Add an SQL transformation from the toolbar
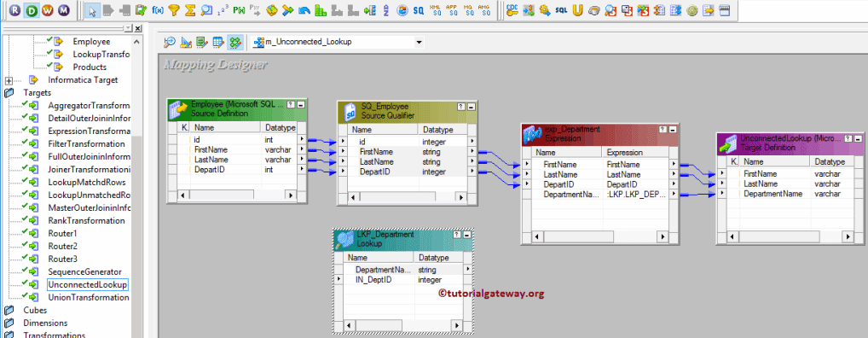This screenshot has height=338, width=868. pyautogui.click(x=561, y=10)
